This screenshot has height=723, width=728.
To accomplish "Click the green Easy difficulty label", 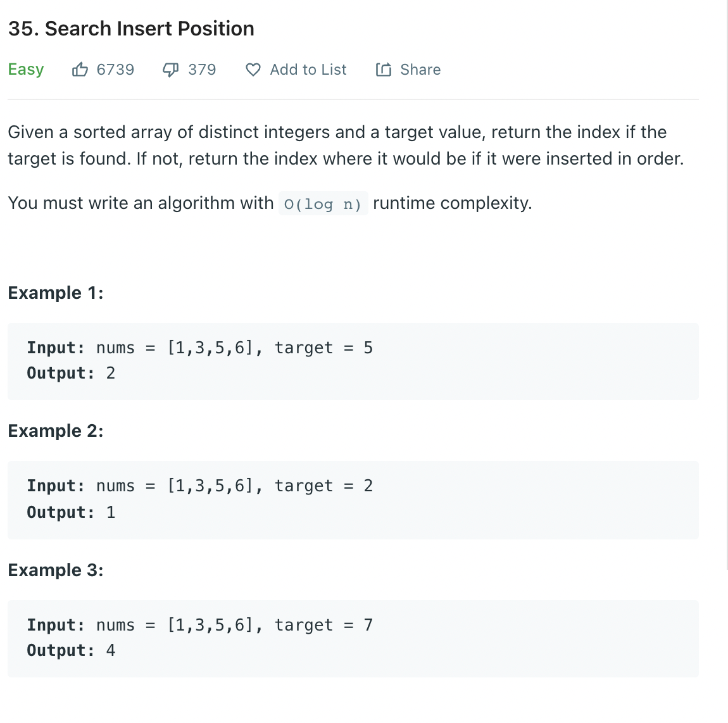I will click(x=26, y=70).
